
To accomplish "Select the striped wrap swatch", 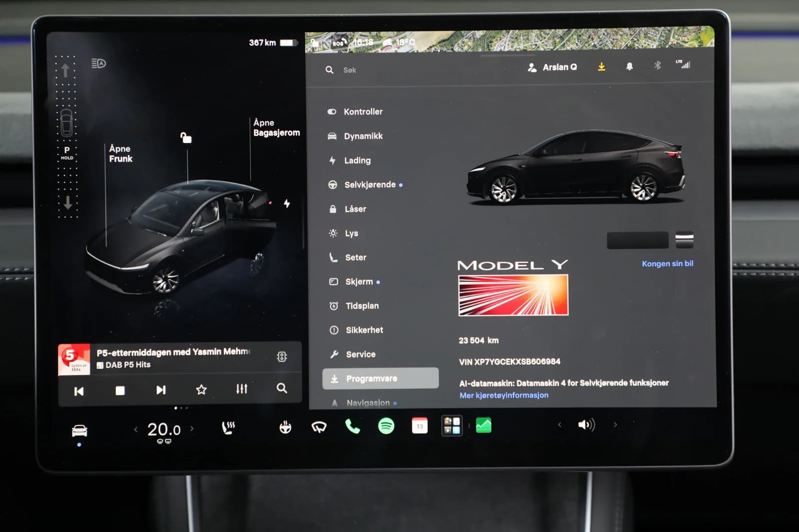I will (685, 240).
